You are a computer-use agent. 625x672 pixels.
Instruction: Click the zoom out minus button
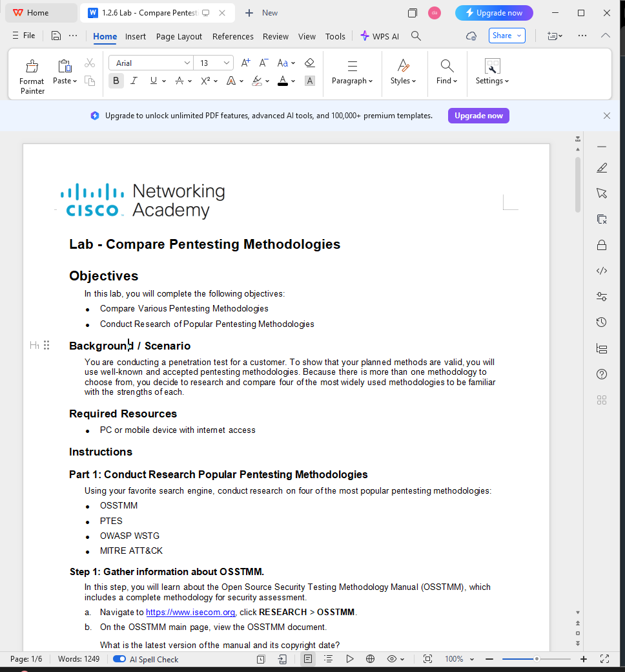click(489, 658)
